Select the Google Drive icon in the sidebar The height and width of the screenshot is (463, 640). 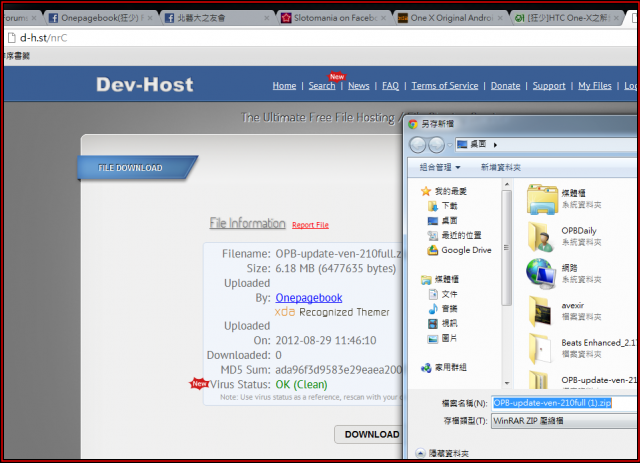pos(433,250)
